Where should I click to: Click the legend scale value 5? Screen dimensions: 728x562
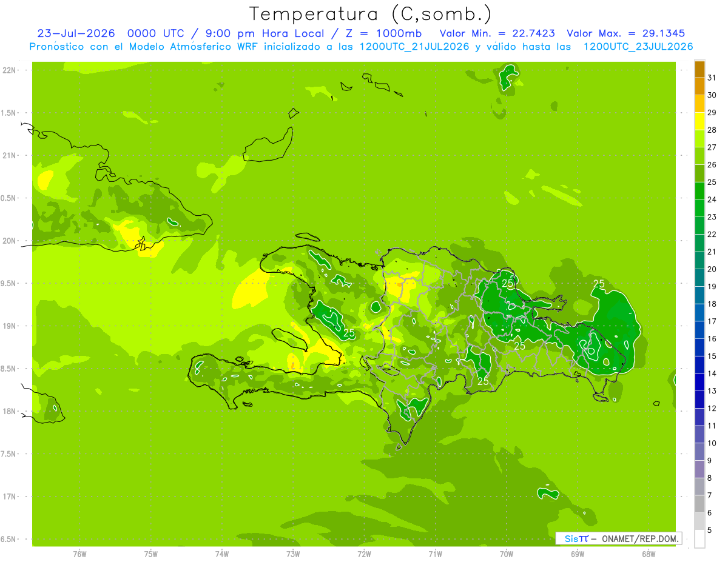coord(710,530)
